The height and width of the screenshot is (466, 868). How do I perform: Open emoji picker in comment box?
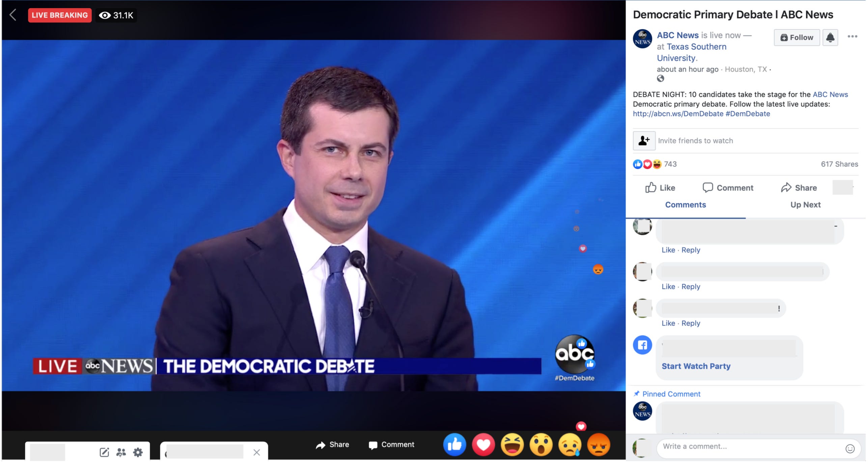pos(849,448)
